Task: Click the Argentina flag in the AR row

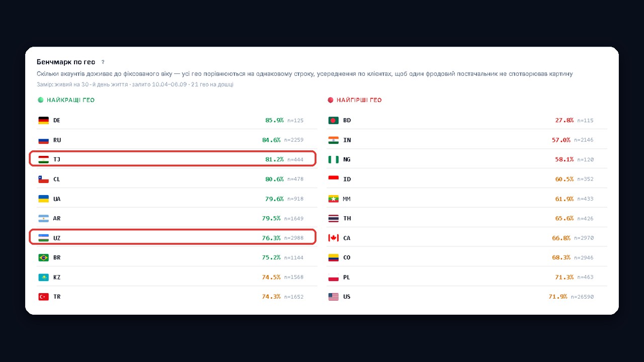Action: pyautogui.click(x=43, y=219)
